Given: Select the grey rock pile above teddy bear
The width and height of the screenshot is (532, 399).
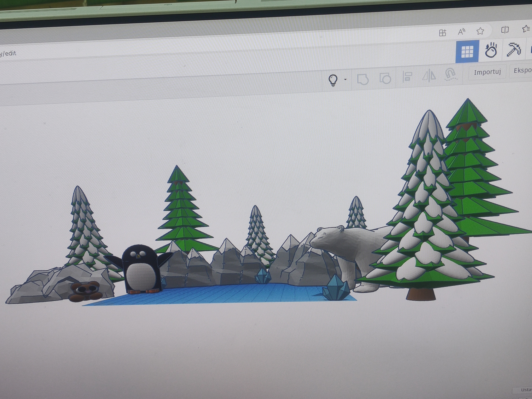Looking at the screenshot, I should pos(60,281).
